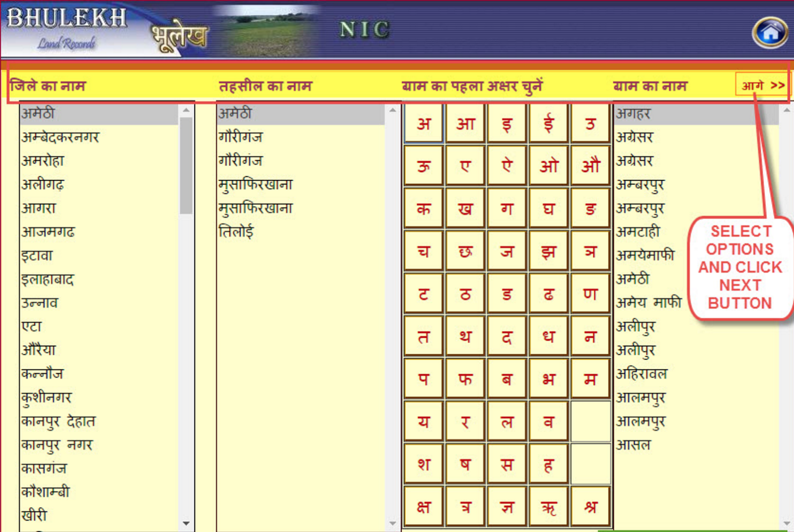Pick the थ letter button
The width and height of the screenshot is (794, 532).
(x=465, y=336)
